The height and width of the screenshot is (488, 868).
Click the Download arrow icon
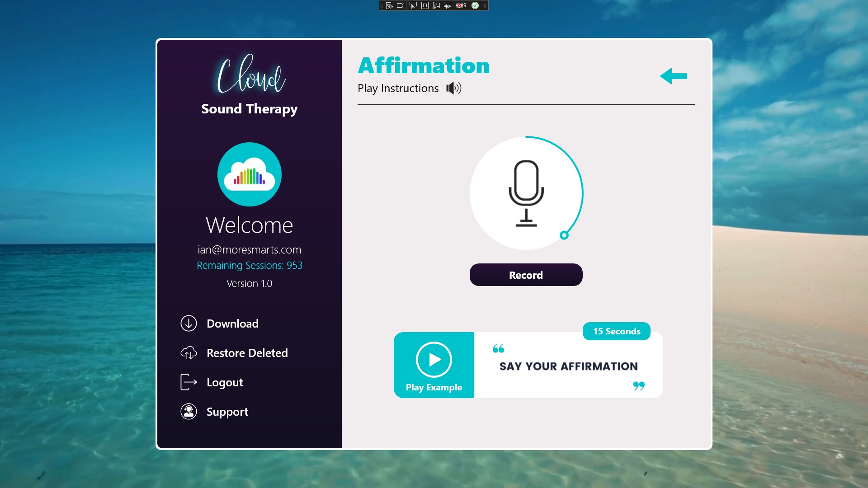coord(189,324)
